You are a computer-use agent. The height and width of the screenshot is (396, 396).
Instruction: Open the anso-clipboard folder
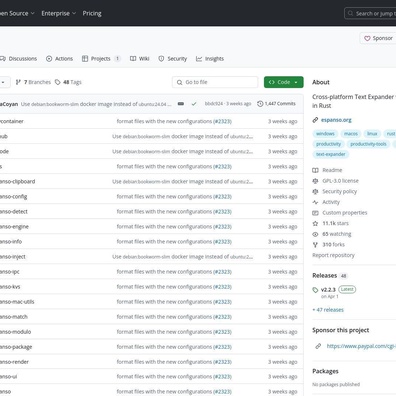coord(18,182)
